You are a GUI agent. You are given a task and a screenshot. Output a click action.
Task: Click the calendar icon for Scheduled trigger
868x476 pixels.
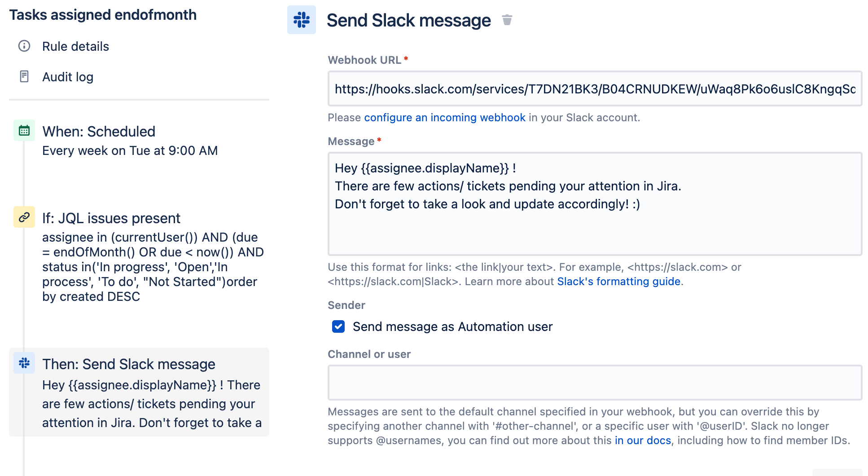[24, 131]
